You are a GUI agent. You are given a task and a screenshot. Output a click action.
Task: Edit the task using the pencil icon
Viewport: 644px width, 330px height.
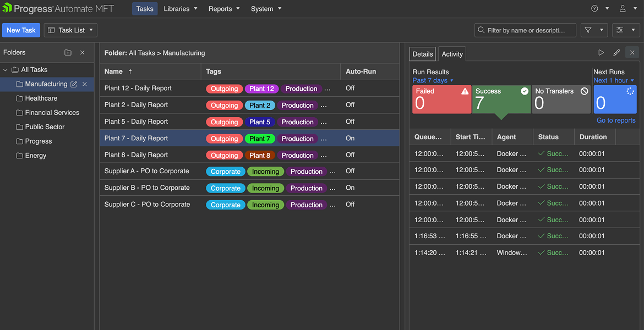616,52
